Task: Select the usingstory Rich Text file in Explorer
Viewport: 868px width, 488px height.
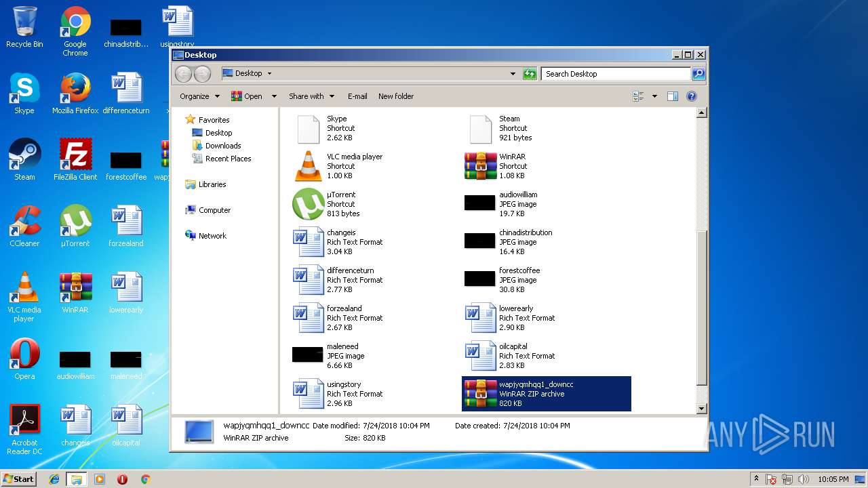Action: coord(375,394)
